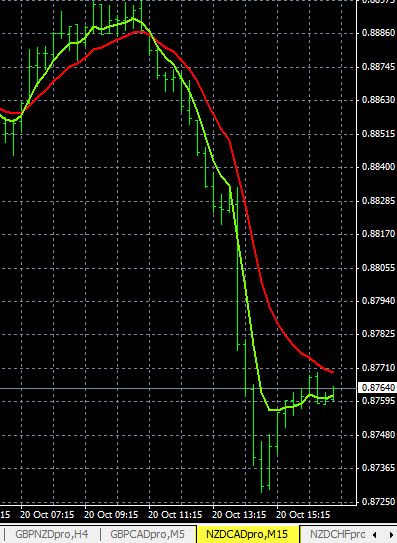This screenshot has height=543, width=397.
Task: Select the red moving average line end
Action: point(332,372)
